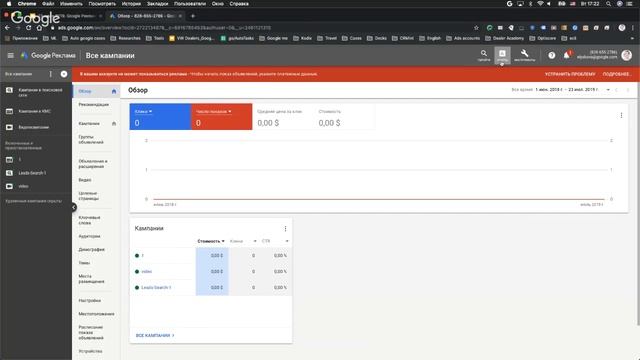The width and height of the screenshot is (640, 360).
Task: Click the home icon next to Обзор
Action: (x=114, y=91)
